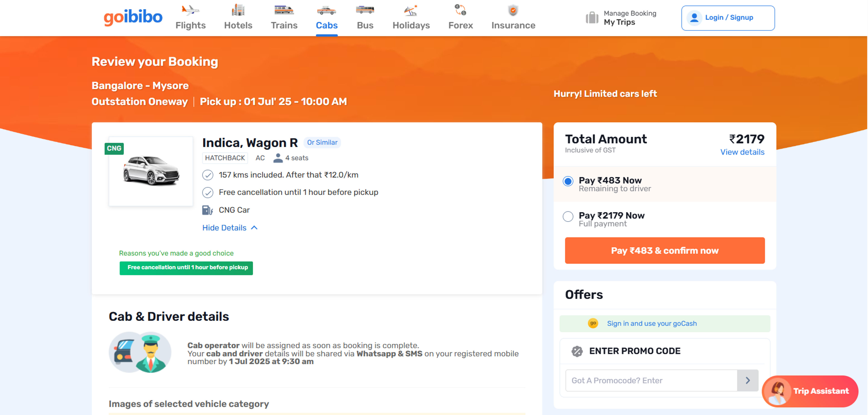Viewport: 868px width, 415px height.
Task: Click the Forex currency exchange icon
Action: tap(460, 10)
